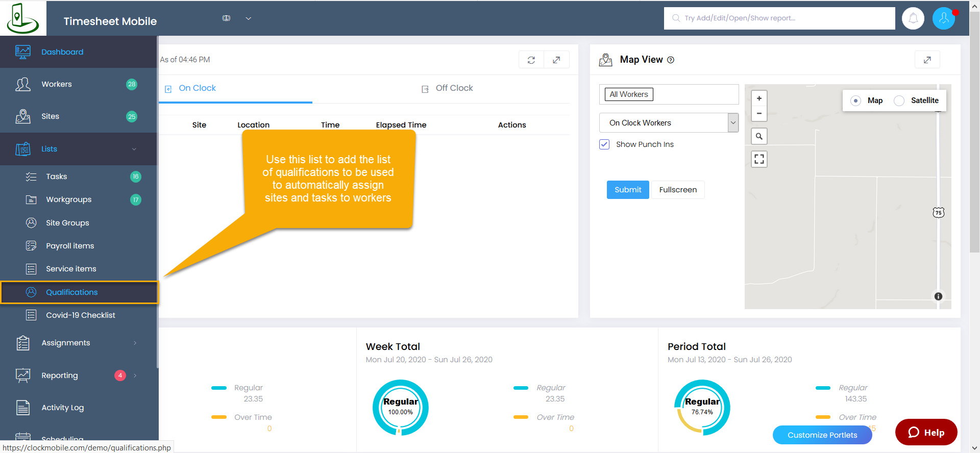Click the Assignments clipboard icon
The image size is (980, 453).
22,343
